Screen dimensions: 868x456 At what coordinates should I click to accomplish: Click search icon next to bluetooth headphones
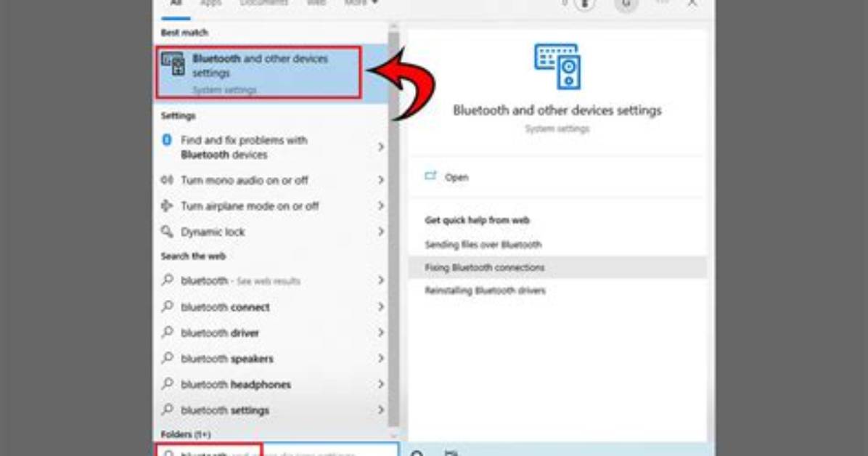tap(167, 383)
